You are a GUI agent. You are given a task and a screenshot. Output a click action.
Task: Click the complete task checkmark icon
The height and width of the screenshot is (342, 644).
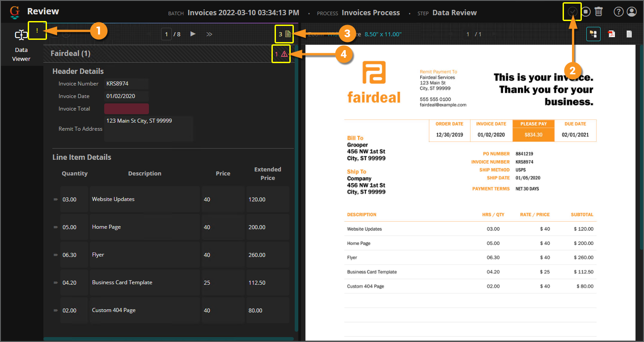coord(572,12)
